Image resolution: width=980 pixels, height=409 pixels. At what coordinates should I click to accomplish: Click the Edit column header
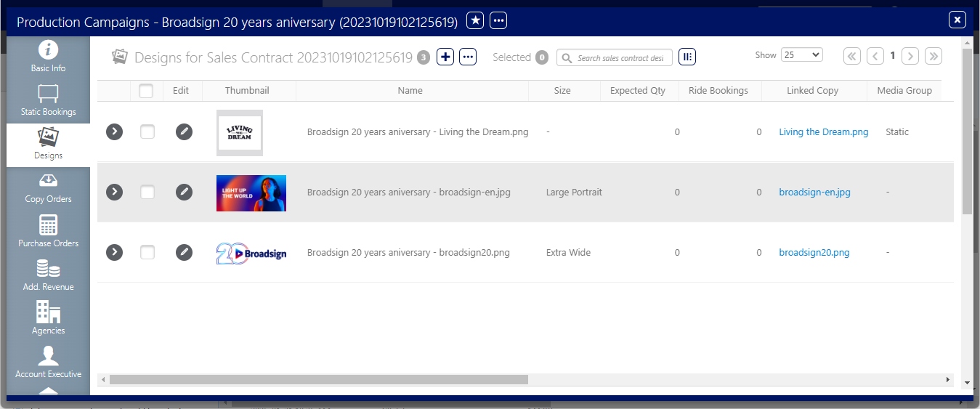[181, 91]
